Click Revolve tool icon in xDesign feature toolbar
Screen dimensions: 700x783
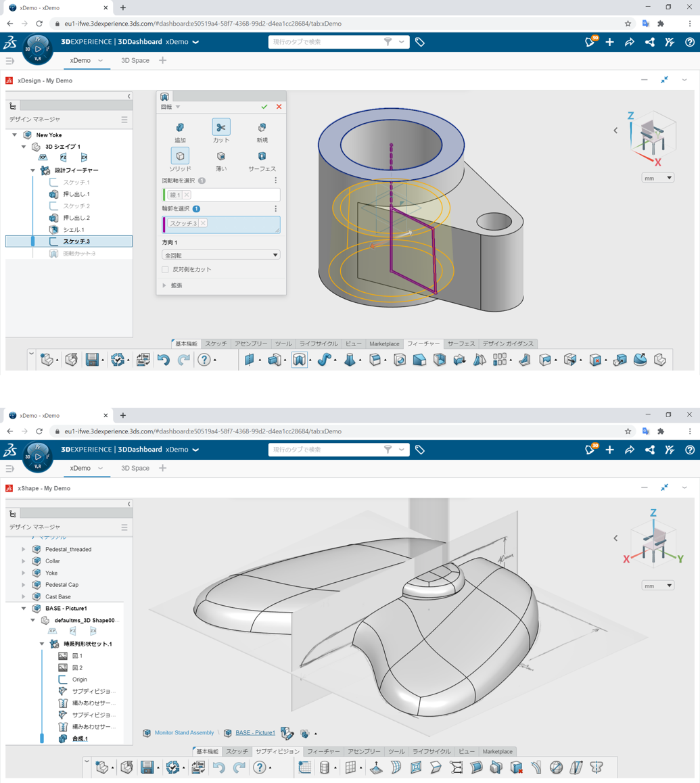[x=300, y=360]
